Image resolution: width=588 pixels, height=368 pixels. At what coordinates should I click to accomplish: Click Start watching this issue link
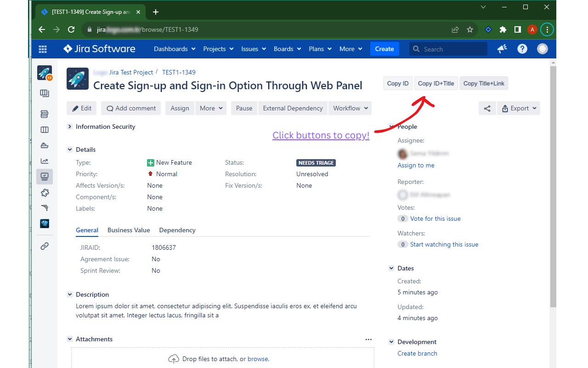pos(444,244)
